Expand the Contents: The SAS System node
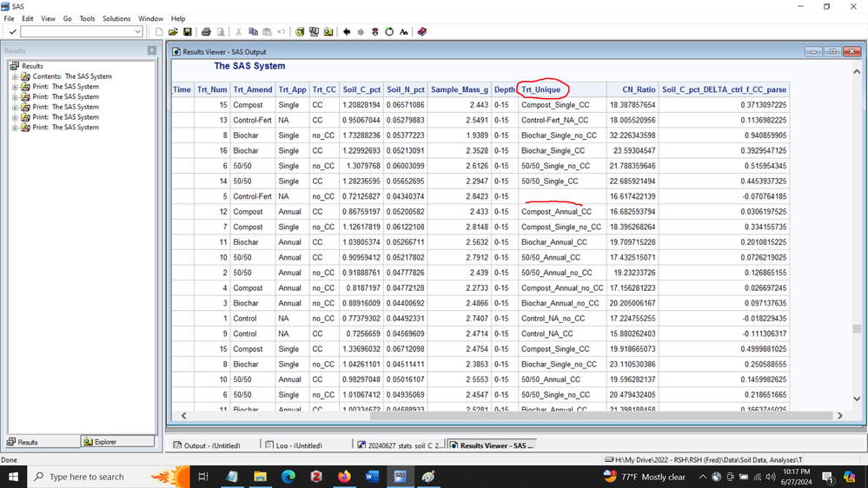Image resolution: width=868 pixels, height=488 pixels. click(x=15, y=76)
